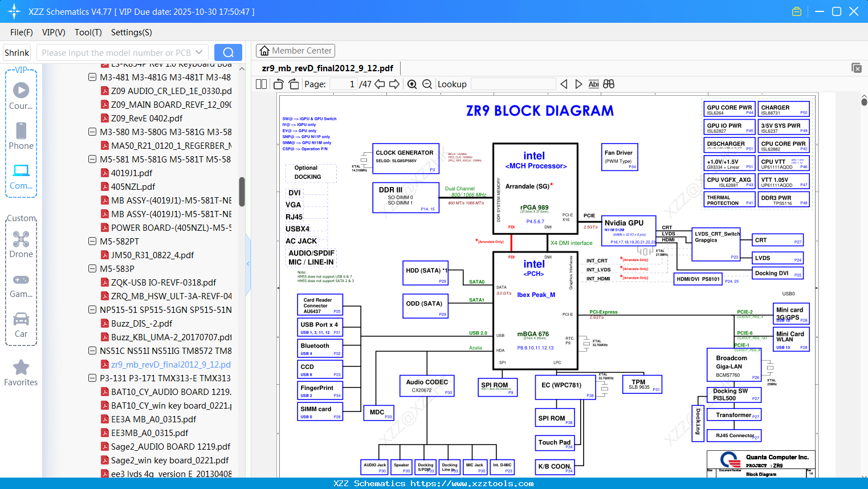Screen dimensions: 868x489
Task: Click the Page number input box
Action: [x=344, y=84]
